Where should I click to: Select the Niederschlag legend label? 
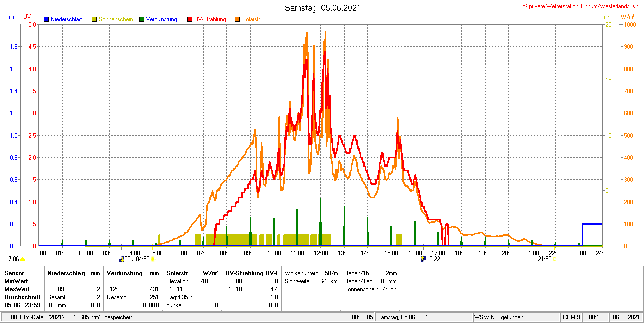pos(67,19)
